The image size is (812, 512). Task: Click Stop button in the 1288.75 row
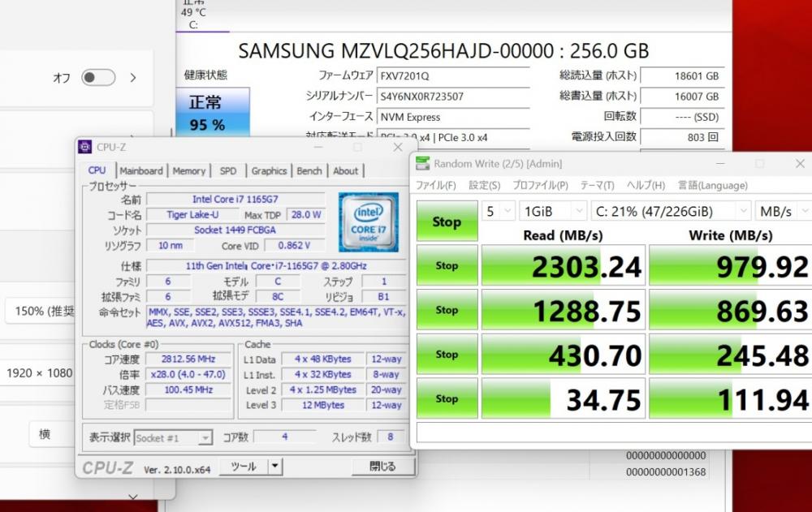(447, 310)
